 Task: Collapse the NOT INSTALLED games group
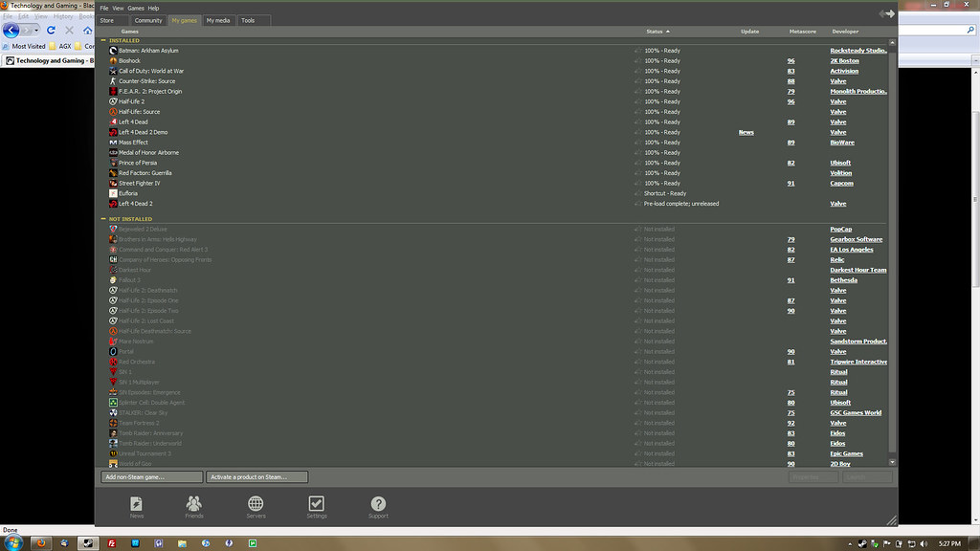coord(103,219)
